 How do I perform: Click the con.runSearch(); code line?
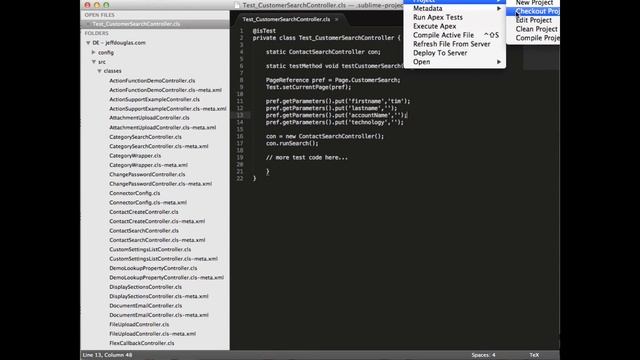click(x=292, y=144)
